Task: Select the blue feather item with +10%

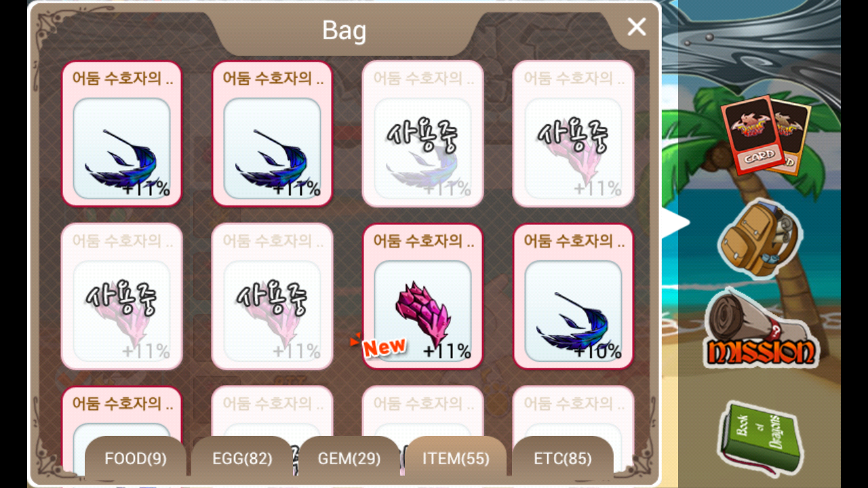Action: [573, 297]
